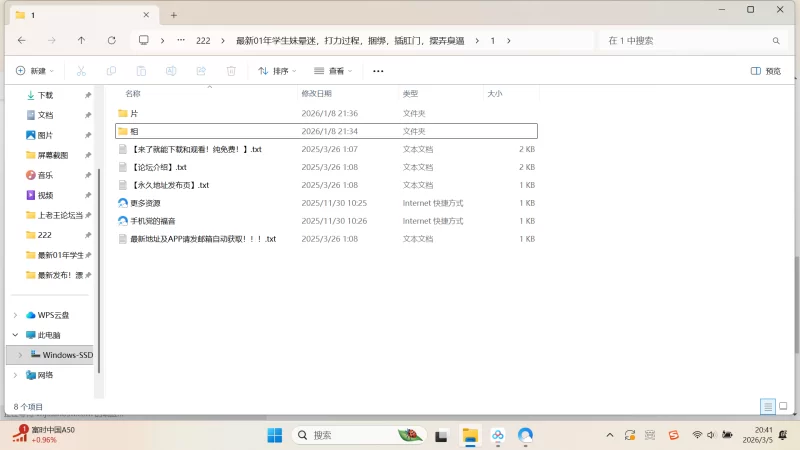Click the Rename icon in toolbar

click(171, 71)
